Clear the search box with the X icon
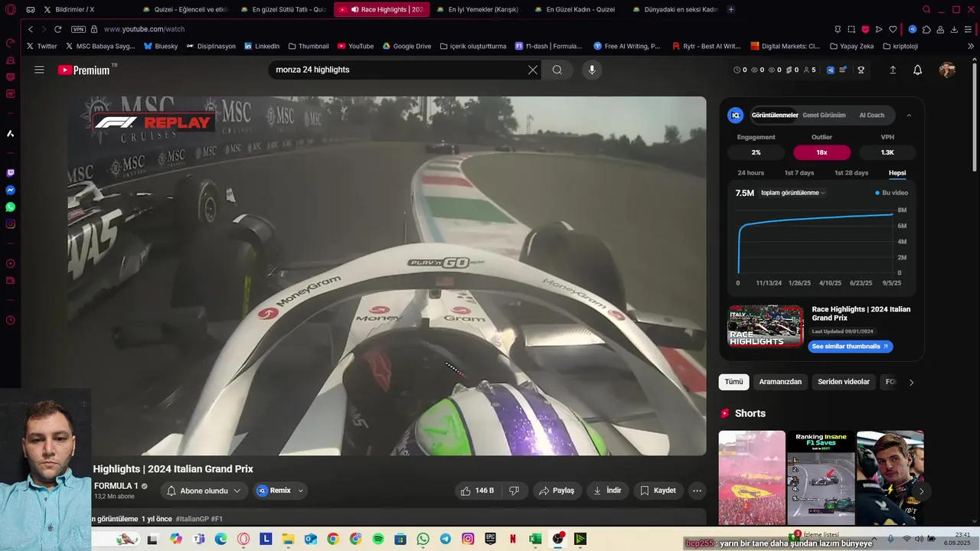980x551 pixels. click(x=533, y=70)
